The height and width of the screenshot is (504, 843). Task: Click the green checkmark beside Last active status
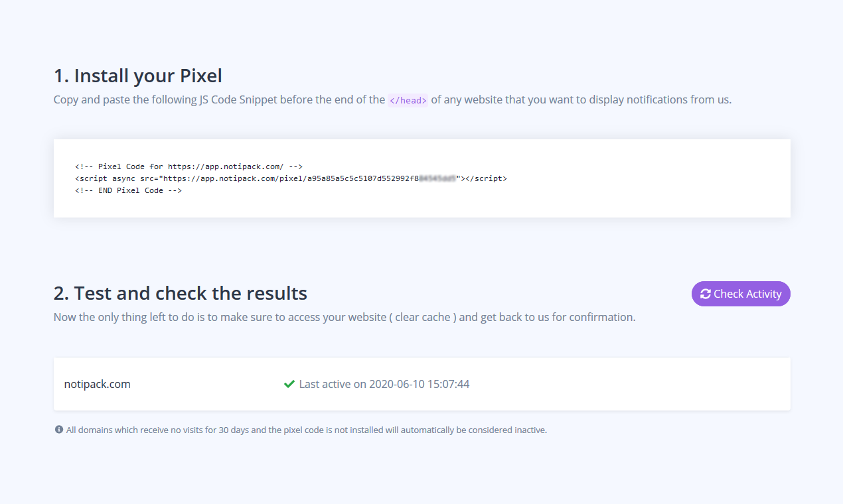pyautogui.click(x=288, y=383)
